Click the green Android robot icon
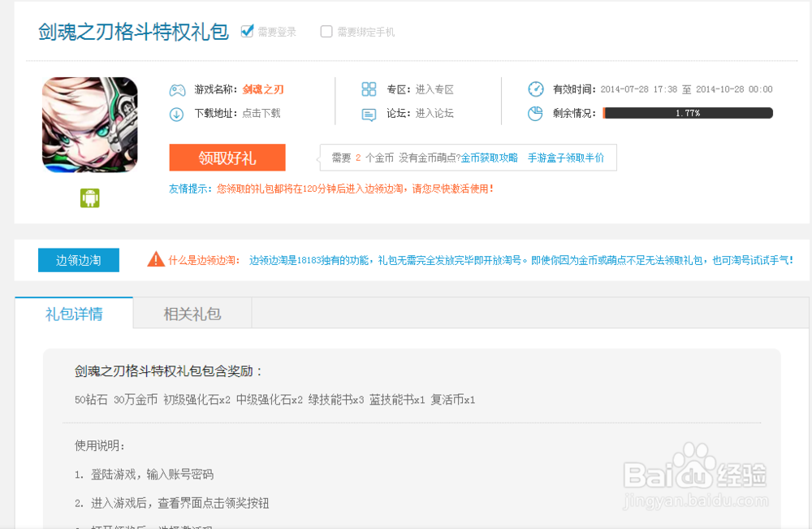812x529 pixels. click(x=89, y=197)
